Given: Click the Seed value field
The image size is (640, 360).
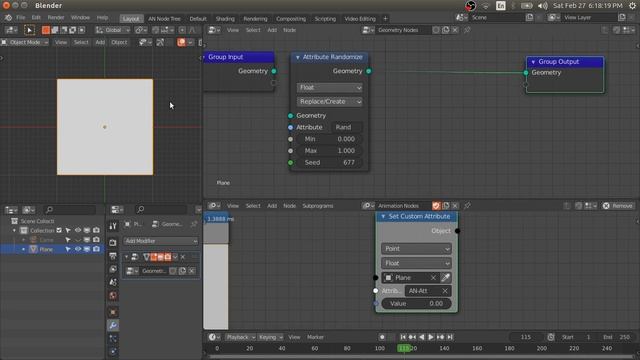Looking at the screenshot, I should click(x=329, y=162).
